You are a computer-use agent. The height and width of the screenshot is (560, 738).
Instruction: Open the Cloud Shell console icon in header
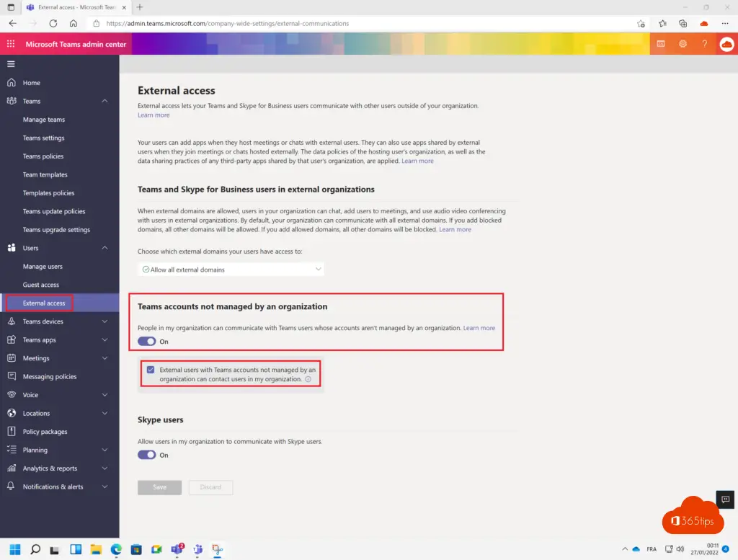(x=661, y=44)
